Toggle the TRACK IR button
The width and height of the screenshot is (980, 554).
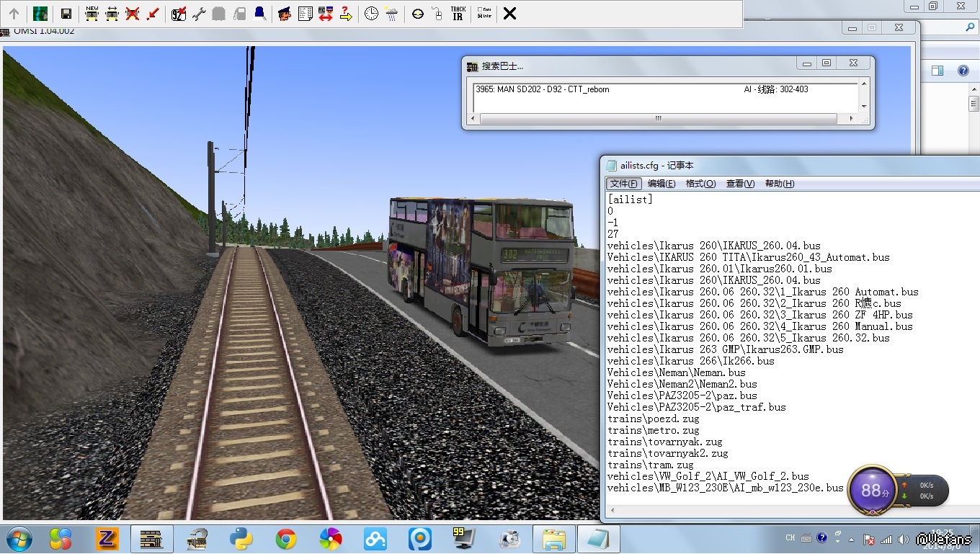458,14
